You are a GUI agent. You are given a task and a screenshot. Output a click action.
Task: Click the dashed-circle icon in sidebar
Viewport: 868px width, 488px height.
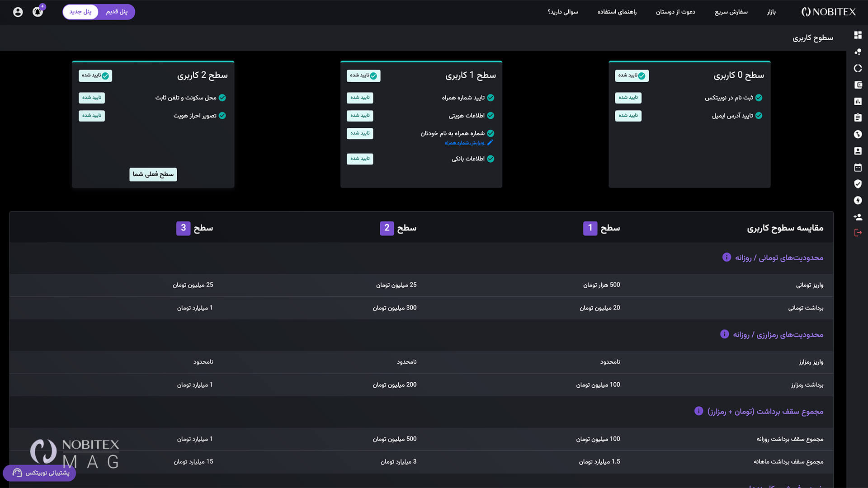coord(858,68)
